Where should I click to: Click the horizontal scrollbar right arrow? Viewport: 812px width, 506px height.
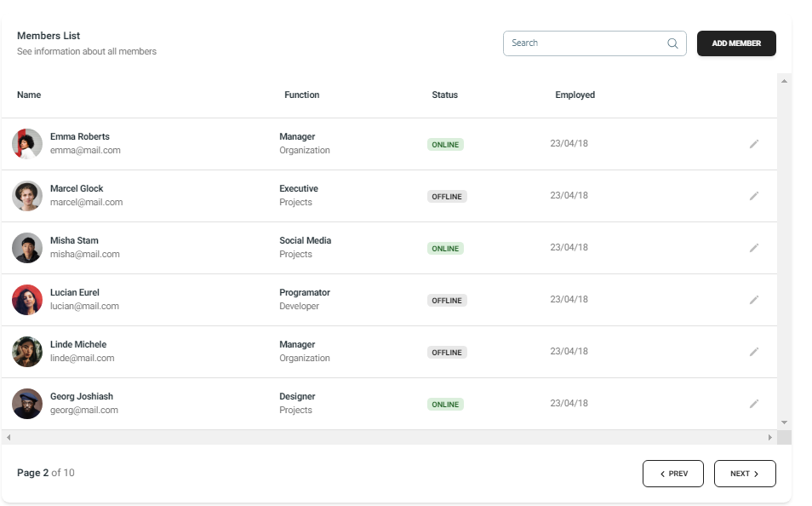tap(770, 437)
